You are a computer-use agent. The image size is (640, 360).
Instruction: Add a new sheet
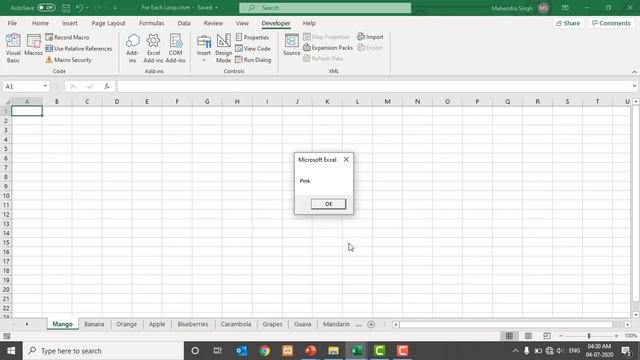(x=371, y=324)
